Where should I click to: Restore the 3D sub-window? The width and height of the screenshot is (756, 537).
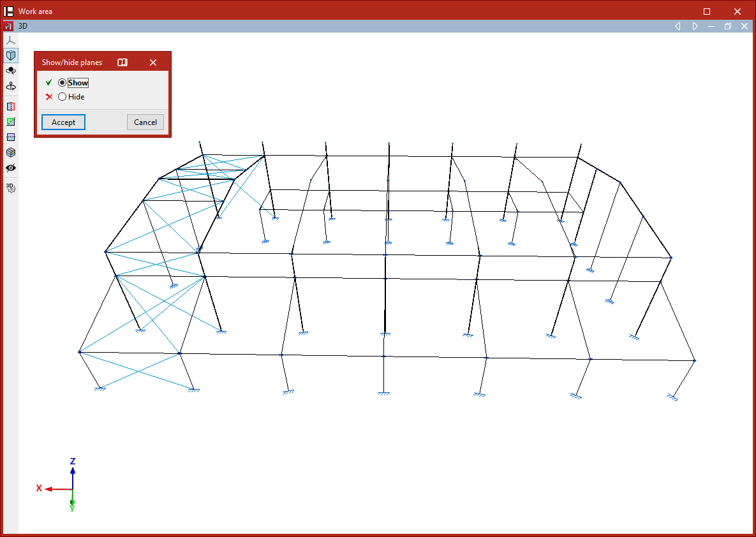(728, 26)
